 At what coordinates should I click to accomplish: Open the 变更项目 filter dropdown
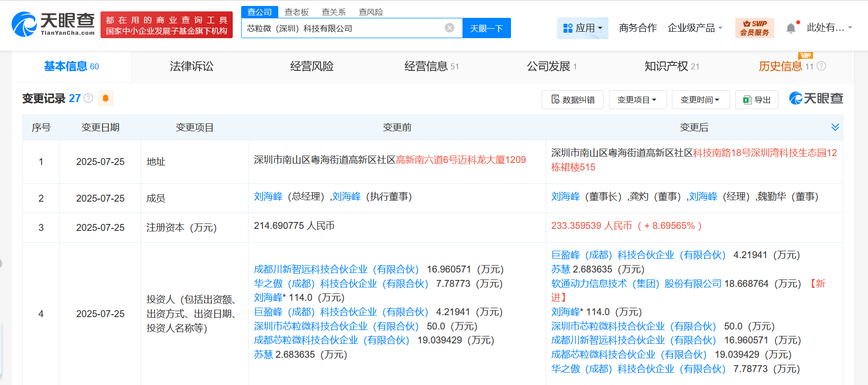(x=637, y=100)
